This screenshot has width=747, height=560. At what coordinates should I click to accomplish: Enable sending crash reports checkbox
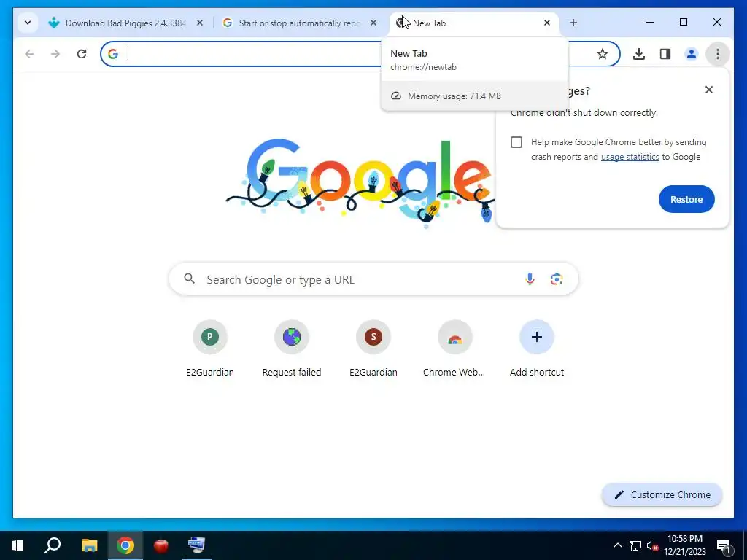pyautogui.click(x=516, y=142)
